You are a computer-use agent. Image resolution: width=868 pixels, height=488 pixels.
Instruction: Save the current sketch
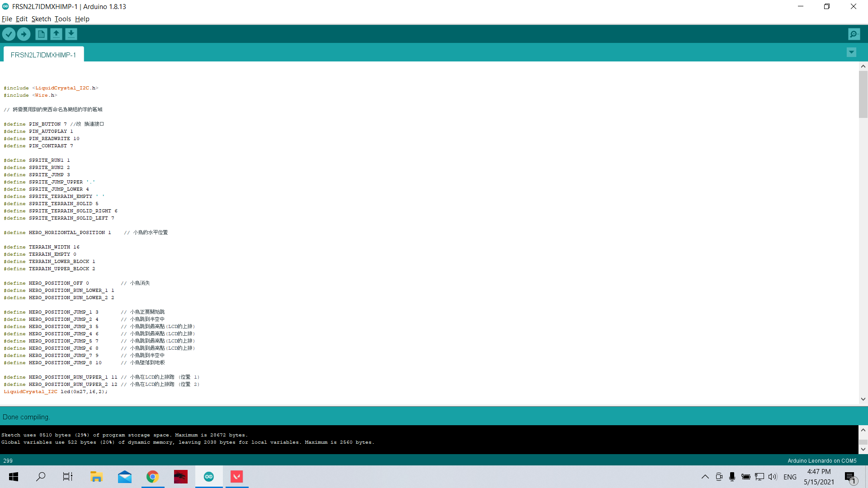point(71,34)
